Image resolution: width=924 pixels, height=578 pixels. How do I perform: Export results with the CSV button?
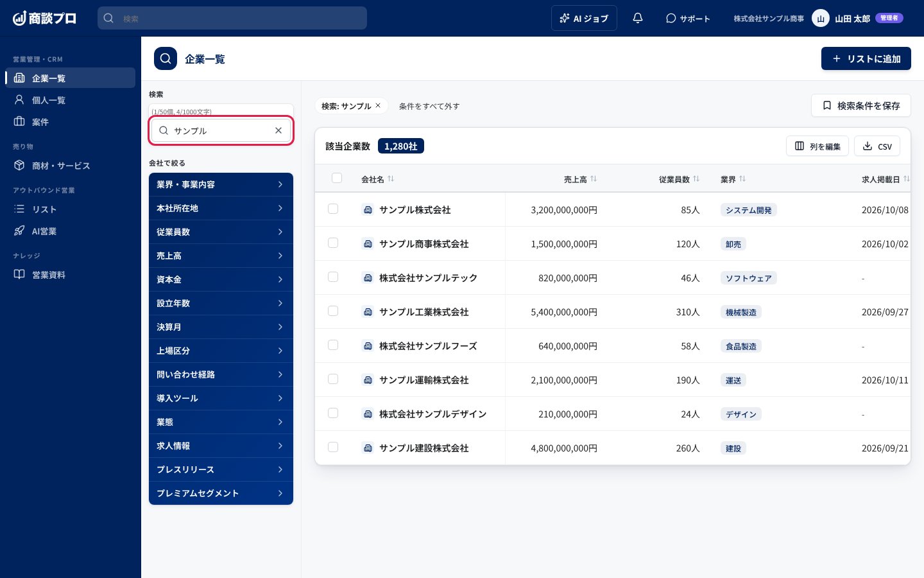(877, 146)
